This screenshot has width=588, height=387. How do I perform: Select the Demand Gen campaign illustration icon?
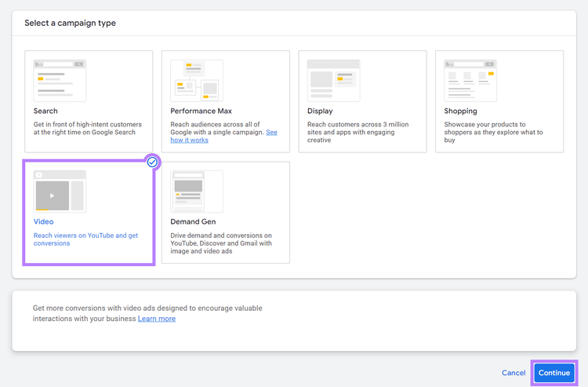click(197, 192)
